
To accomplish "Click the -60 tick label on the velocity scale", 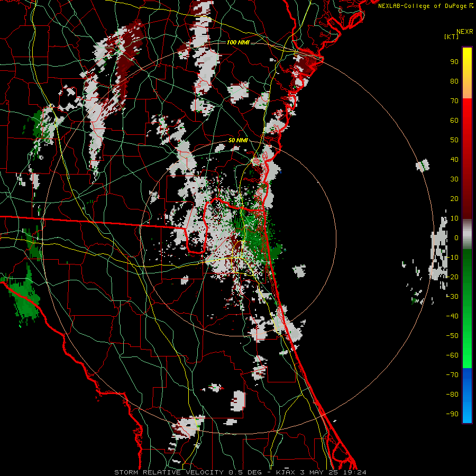I will 452,355.
